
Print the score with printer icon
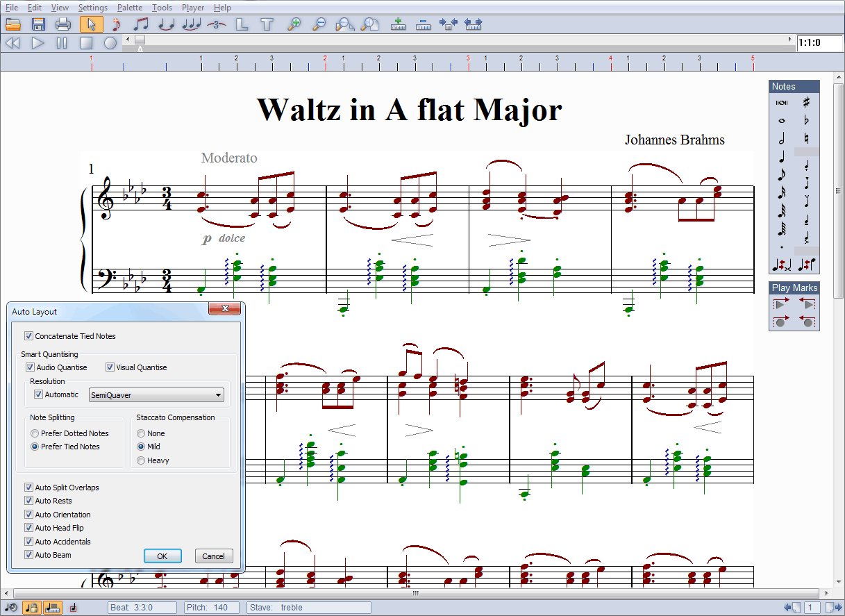tap(63, 25)
